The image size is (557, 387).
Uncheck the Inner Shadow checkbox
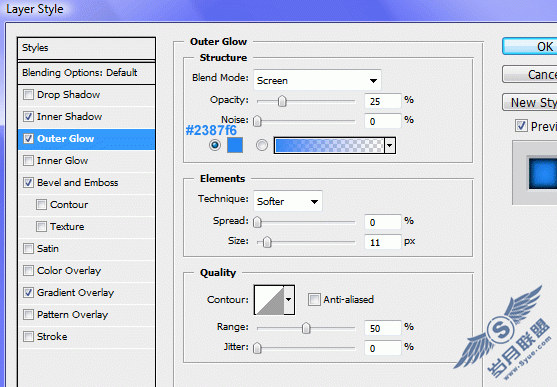[x=28, y=117]
